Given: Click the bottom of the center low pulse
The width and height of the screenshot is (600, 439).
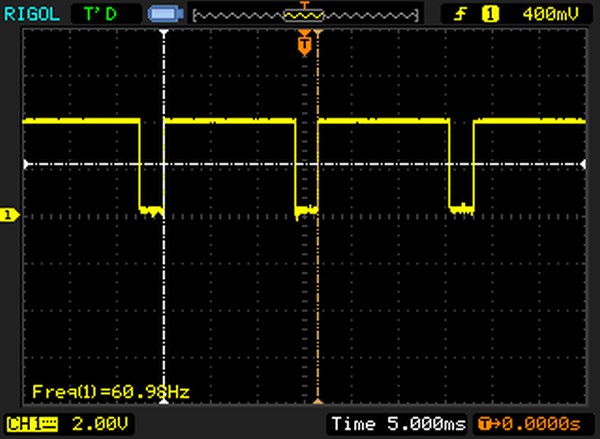Looking at the screenshot, I should point(306,210).
